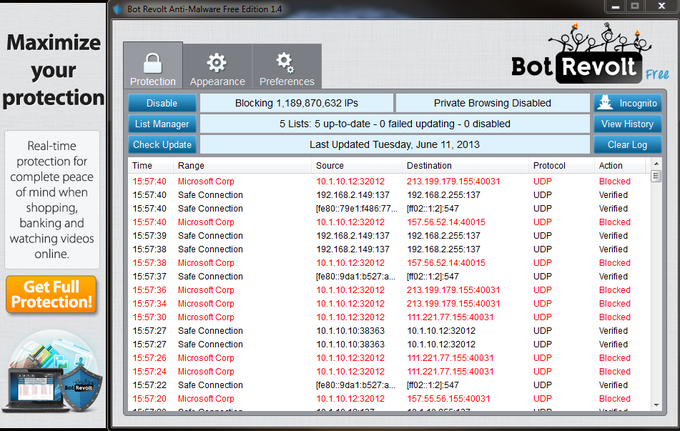Switch to the Protection tab label
Image resolution: width=680 pixels, height=431 pixels.
pos(153,82)
